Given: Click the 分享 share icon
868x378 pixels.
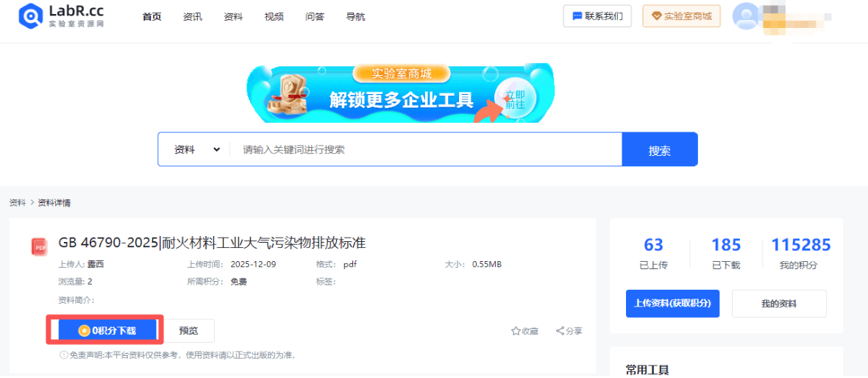Looking at the screenshot, I should click(561, 331).
